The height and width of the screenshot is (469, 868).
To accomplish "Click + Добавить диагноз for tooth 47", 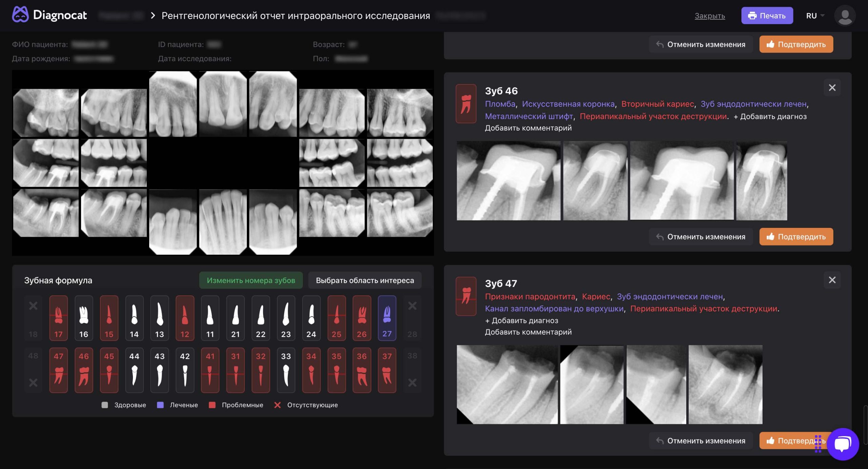I will (x=521, y=320).
